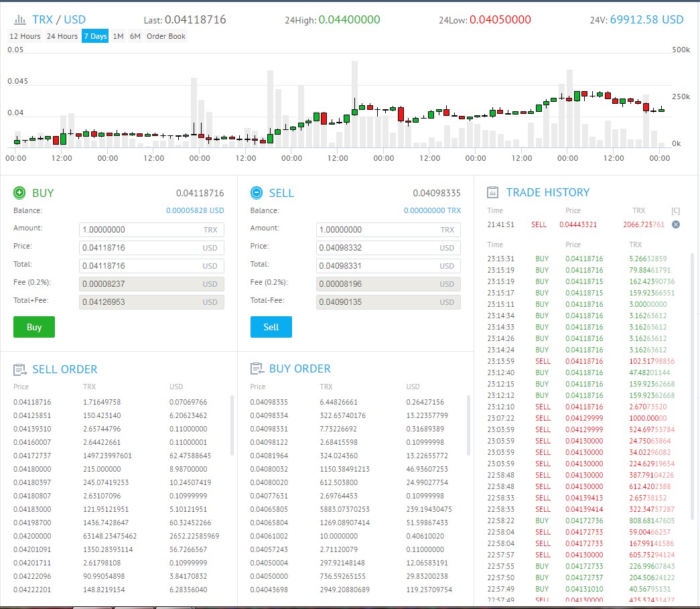Click the 24Low value 0.04050000
The width and height of the screenshot is (700, 609).
500,19
